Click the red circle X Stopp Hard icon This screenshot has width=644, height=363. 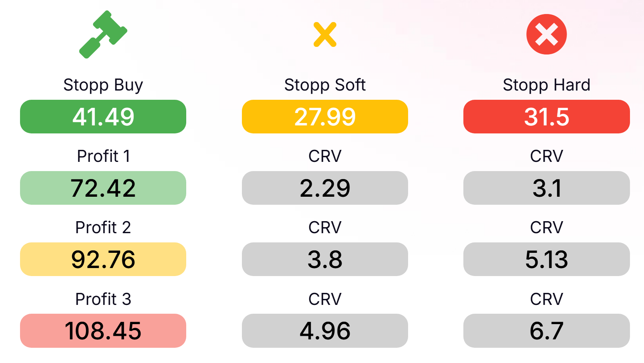pyautogui.click(x=546, y=34)
